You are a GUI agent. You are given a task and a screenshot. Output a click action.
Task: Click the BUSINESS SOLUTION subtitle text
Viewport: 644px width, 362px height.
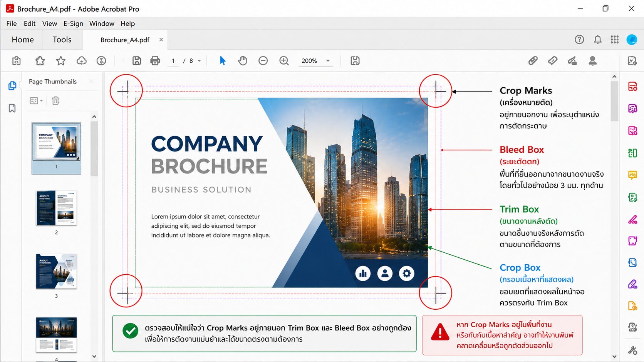201,190
